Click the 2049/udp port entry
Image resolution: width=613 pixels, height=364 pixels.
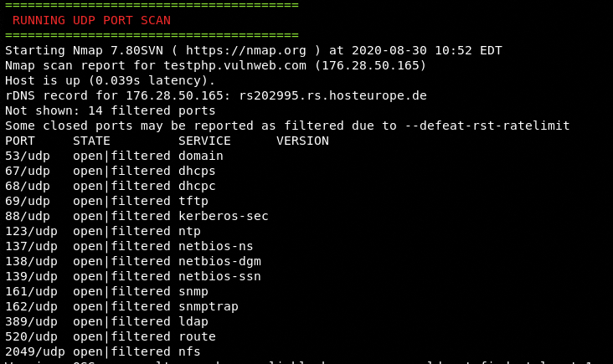pos(35,351)
